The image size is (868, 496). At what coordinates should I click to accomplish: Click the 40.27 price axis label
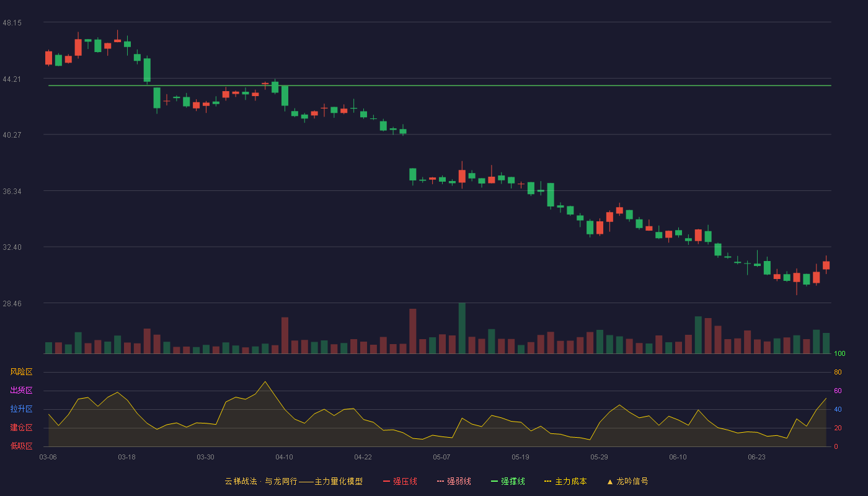pyautogui.click(x=12, y=135)
